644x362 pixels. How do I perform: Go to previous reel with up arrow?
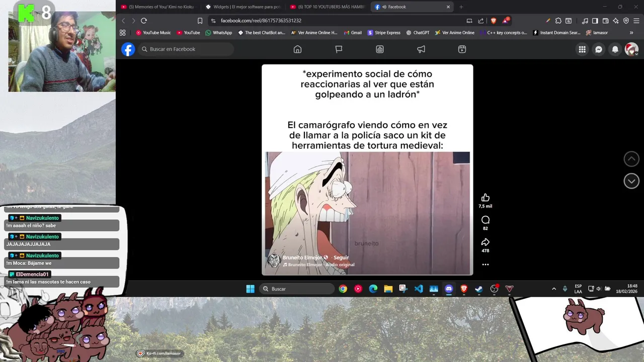(631, 159)
